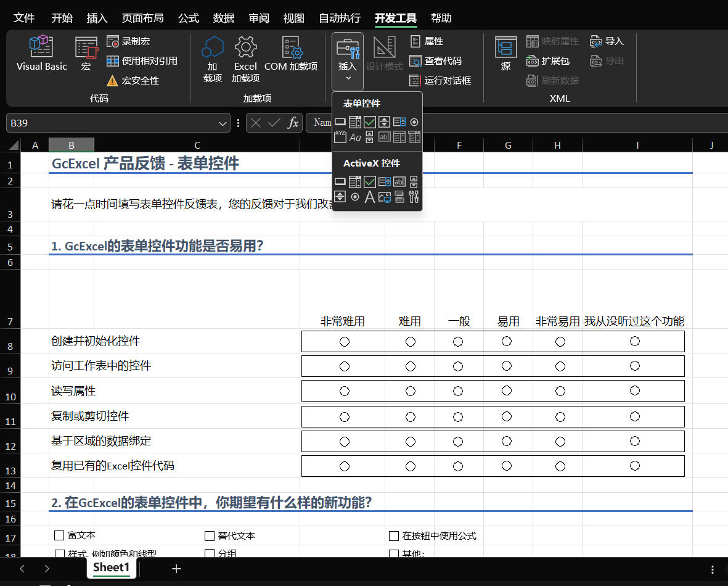Select 我从没听过这个功能 for 复用已有的Excel控件代码
The height and width of the screenshot is (586, 728).
point(635,466)
